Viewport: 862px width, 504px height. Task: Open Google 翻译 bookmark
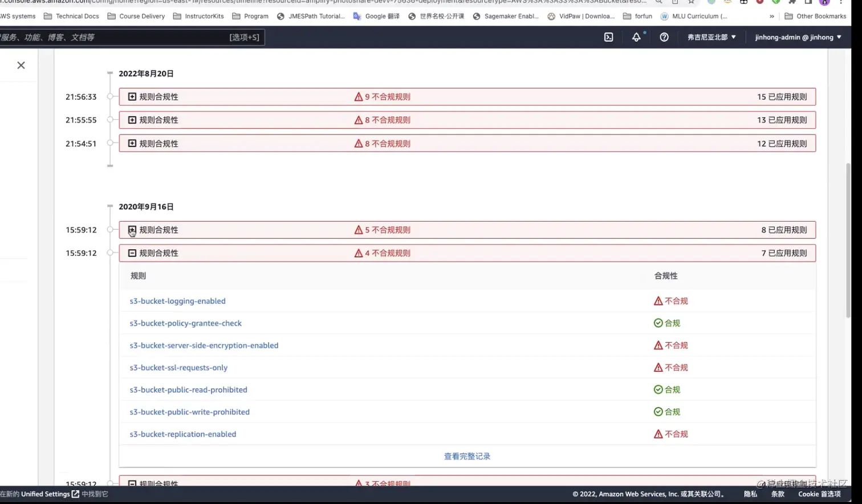tap(376, 16)
